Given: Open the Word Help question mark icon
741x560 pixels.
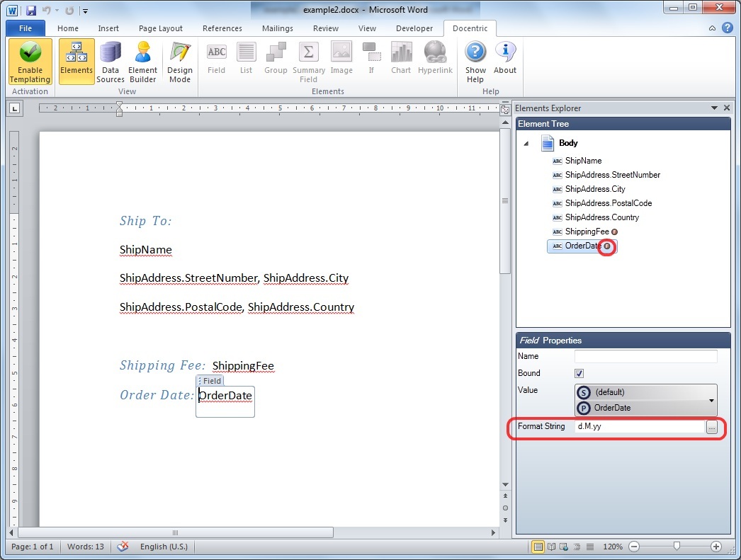Looking at the screenshot, I should (728, 28).
